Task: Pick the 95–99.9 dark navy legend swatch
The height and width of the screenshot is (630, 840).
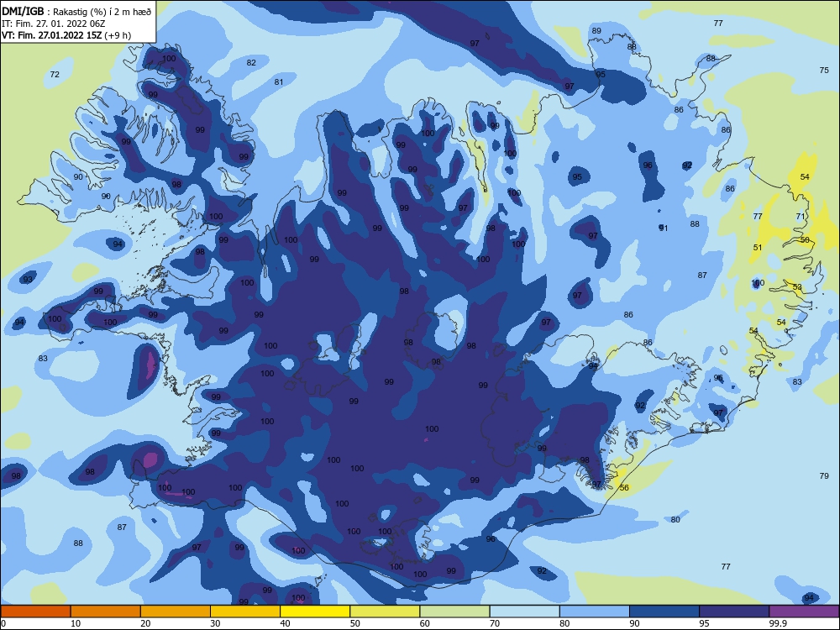Action: coord(734,612)
